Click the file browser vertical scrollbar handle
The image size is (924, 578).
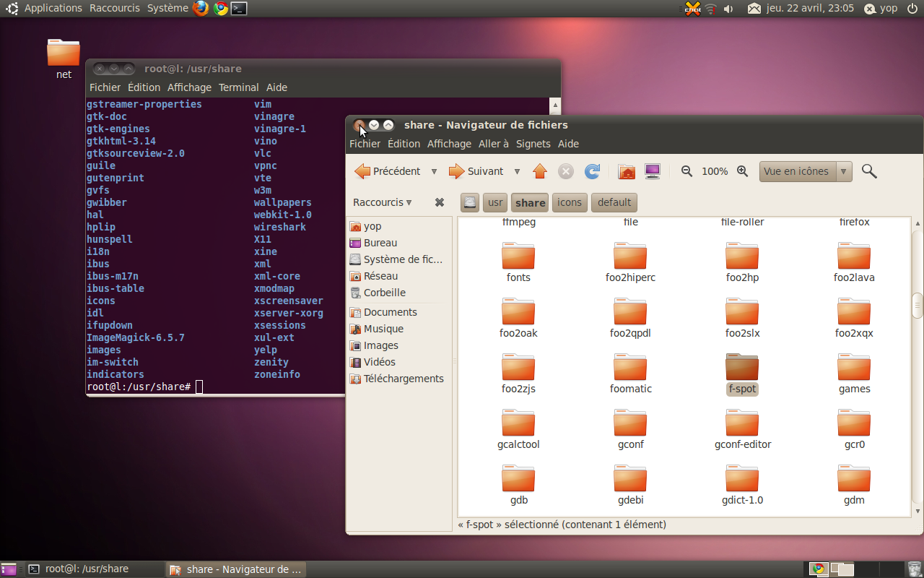click(918, 306)
